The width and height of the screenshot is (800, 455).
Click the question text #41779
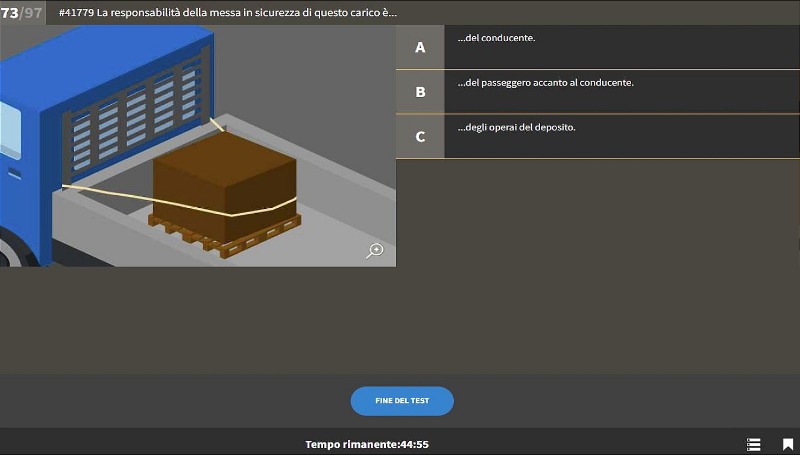228,13
